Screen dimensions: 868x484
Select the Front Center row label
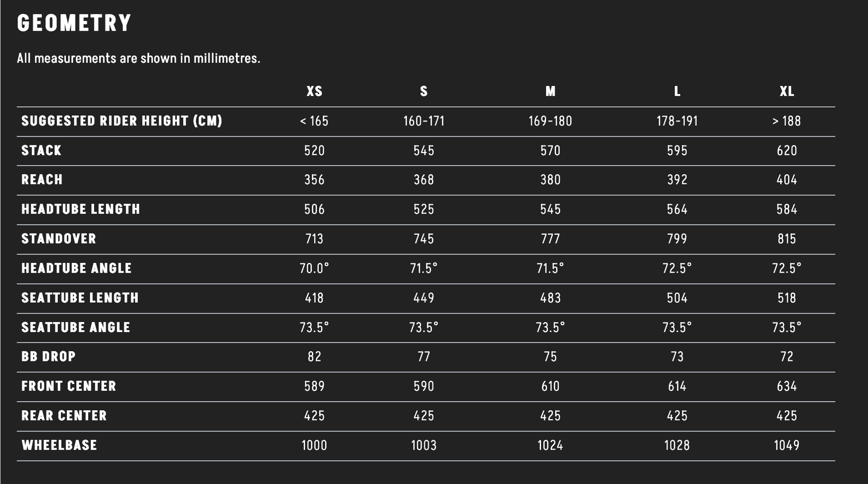[x=69, y=386]
